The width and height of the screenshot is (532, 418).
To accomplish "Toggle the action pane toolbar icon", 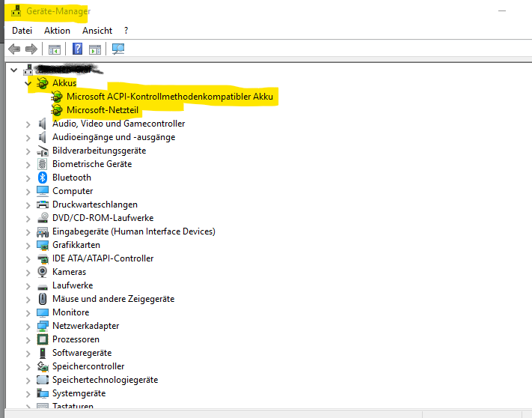I will (95, 49).
